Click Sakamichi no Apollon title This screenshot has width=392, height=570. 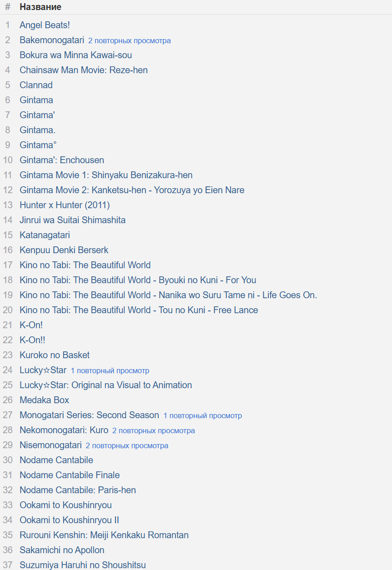[x=62, y=550]
